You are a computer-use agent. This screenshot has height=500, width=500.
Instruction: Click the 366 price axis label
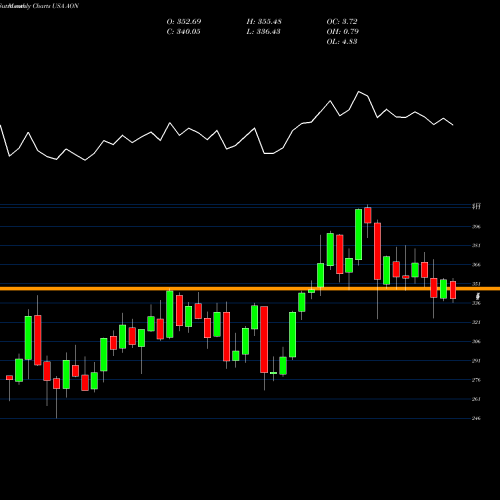476,265
